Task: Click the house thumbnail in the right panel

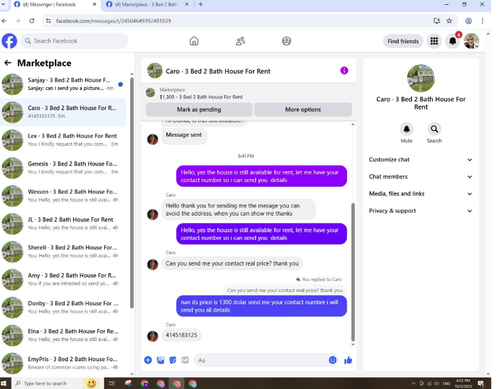Action: (421, 78)
